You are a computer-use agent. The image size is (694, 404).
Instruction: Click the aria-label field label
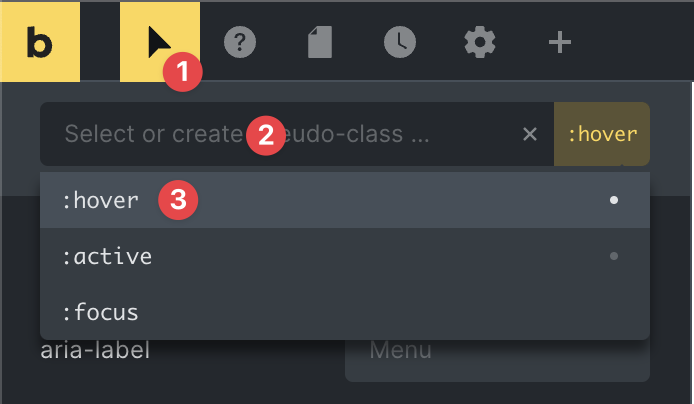(95, 350)
